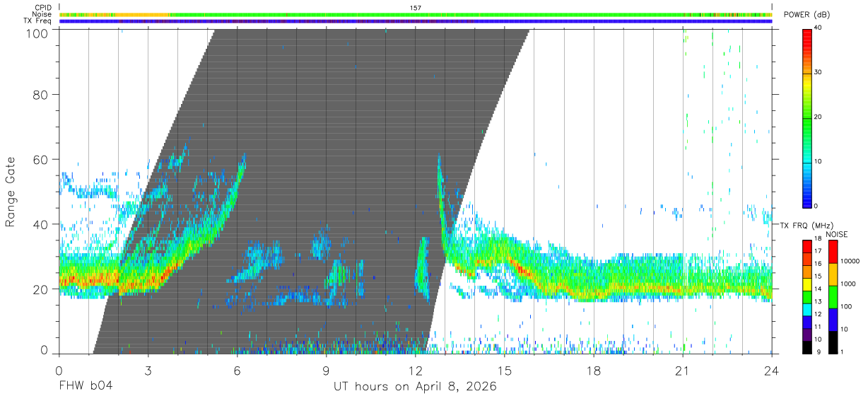Click the 24 hour tick label

click(771, 370)
